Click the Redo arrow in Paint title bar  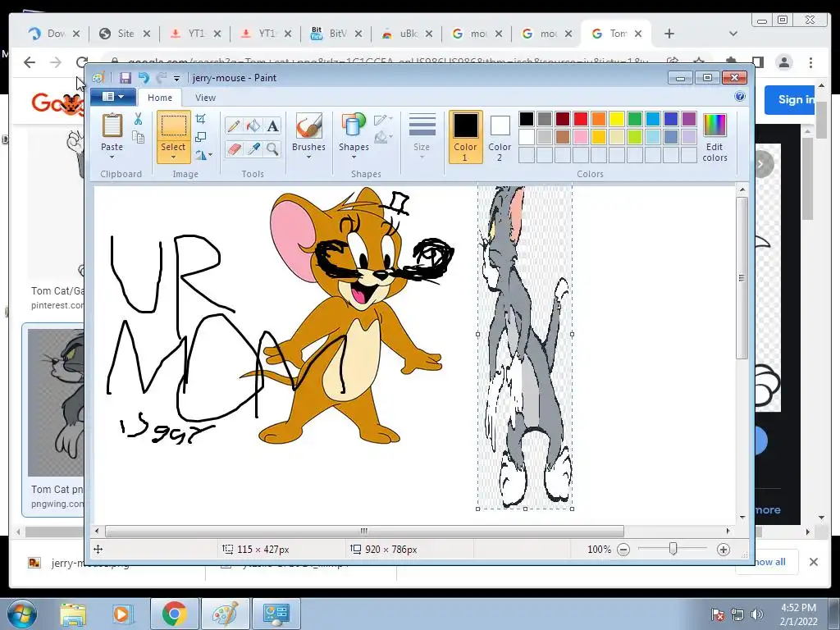point(162,78)
